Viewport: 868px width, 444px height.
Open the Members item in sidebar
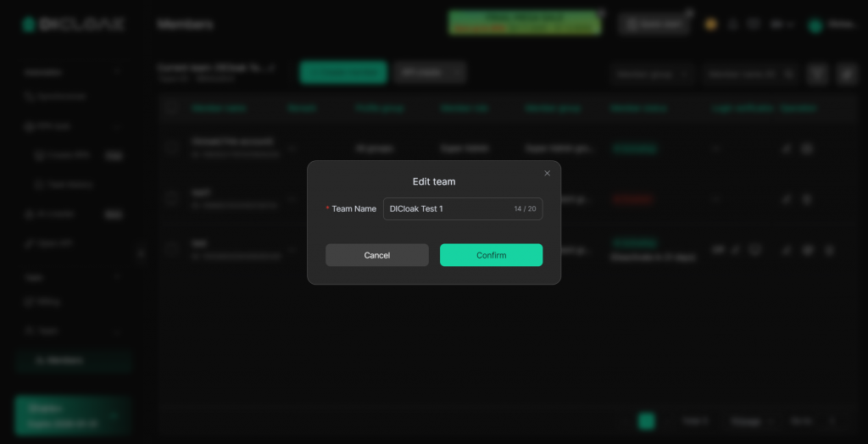tap(73, 360)
